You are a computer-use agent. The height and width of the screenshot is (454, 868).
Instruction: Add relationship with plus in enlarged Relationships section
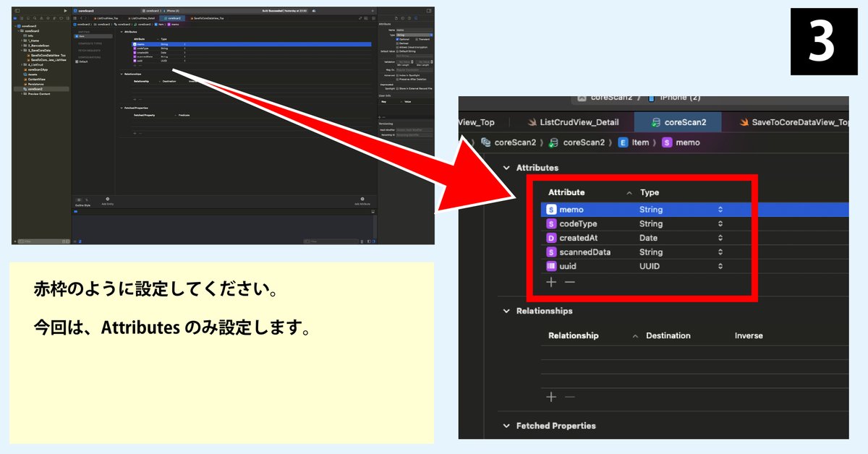551,397
